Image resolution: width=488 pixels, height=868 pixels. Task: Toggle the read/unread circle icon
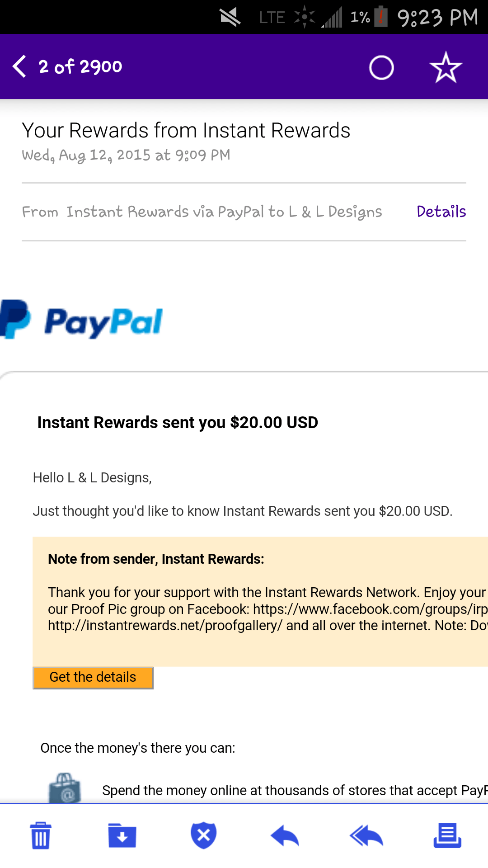point(381,68)
